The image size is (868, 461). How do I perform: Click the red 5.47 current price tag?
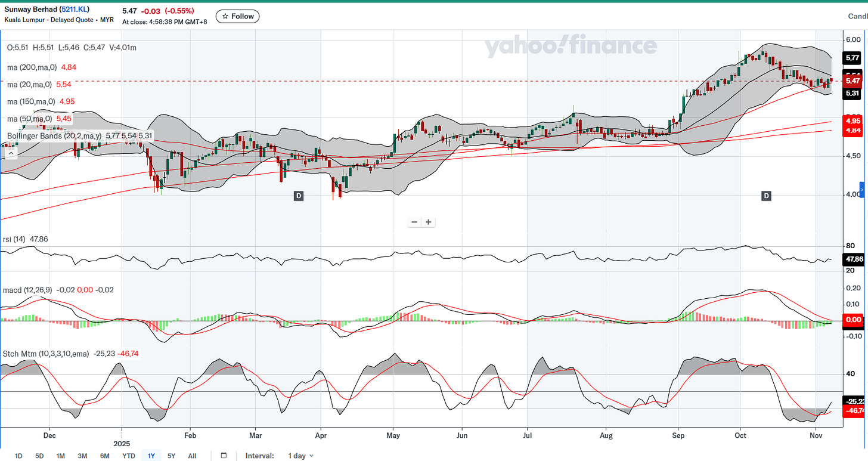[852, 81]
